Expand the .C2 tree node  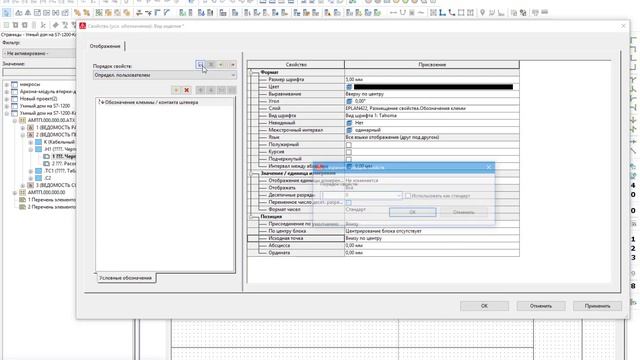[31, 178]
